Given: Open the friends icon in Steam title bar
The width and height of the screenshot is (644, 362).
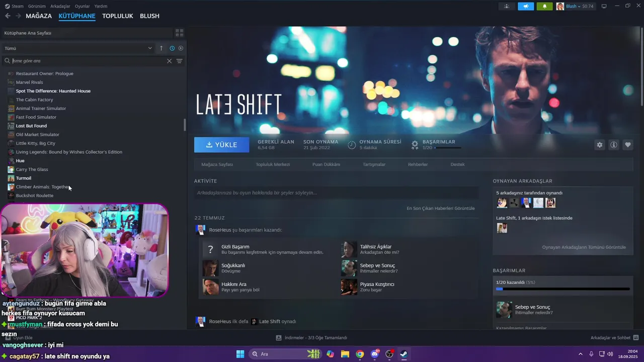Looking at the screenshot, I should pos(506,7).
